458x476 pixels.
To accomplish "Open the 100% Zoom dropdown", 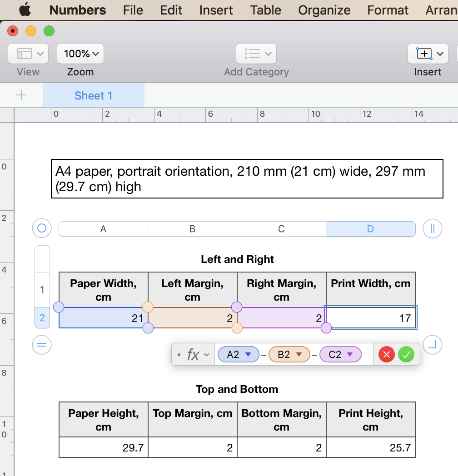I will [x=80, y=54].
